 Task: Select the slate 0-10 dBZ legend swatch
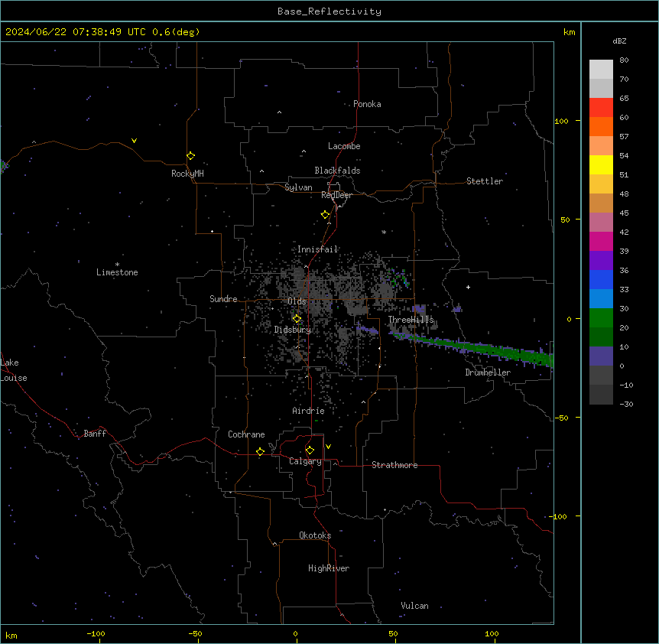point(601,356)
